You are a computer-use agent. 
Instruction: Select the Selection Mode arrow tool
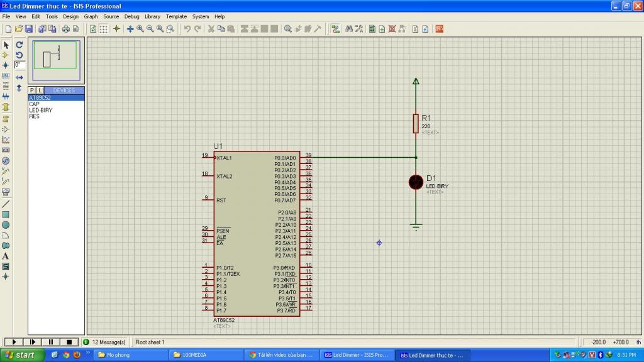click(6, 45)
